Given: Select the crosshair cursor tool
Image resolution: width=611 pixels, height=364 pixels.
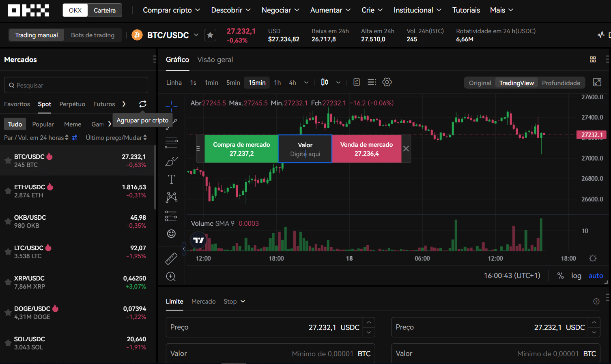Looking at the screenshot, I should (x=171, y=107).
